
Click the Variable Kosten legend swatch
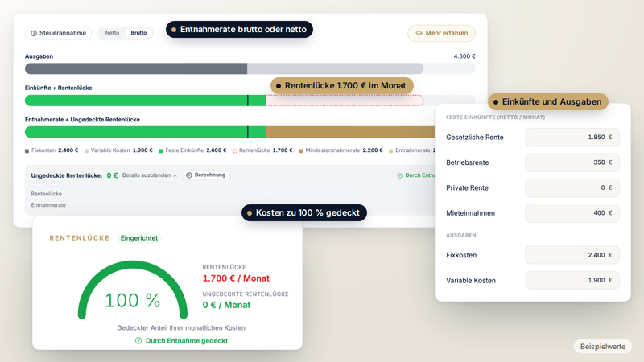coord(87,151)
